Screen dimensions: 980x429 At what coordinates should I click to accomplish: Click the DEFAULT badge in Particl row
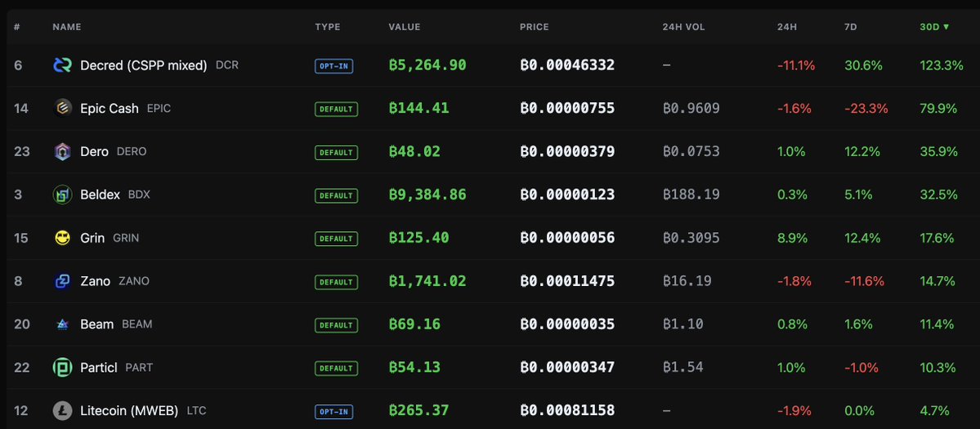click(336, 368)
